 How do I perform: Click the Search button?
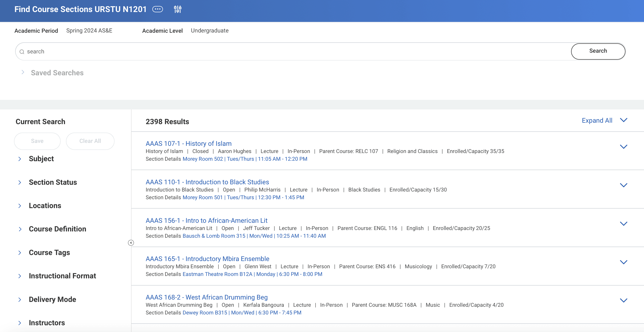click(x=598, y=51)
